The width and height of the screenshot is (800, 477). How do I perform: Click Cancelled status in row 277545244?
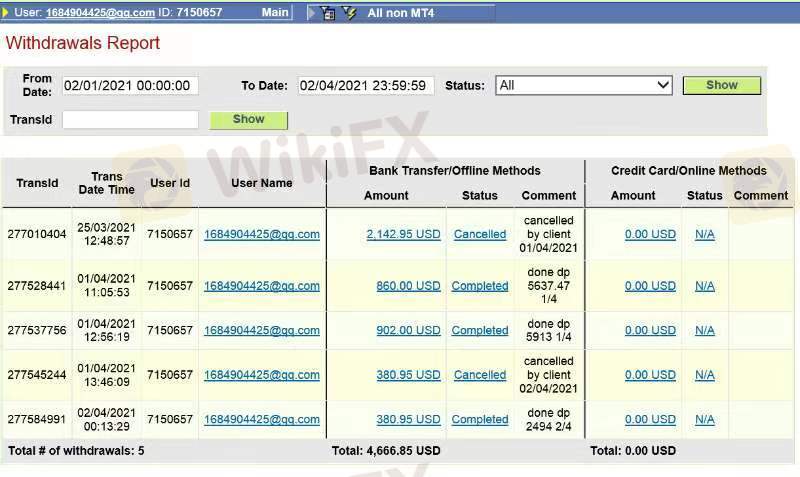[480, 374]
